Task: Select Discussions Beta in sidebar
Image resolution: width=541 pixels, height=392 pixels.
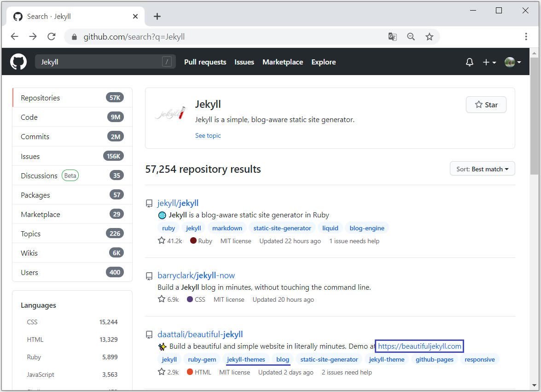Action: coord(72,176)
